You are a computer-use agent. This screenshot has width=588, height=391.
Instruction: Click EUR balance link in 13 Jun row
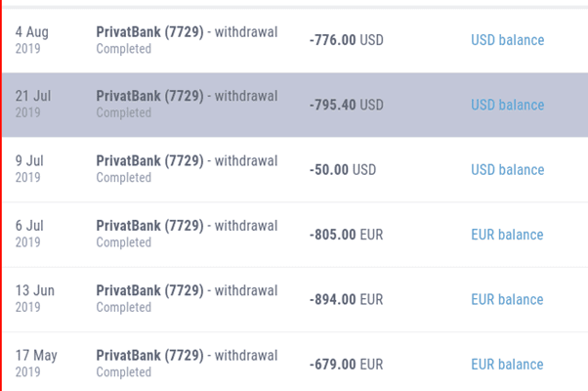click(x=507, y=299)
